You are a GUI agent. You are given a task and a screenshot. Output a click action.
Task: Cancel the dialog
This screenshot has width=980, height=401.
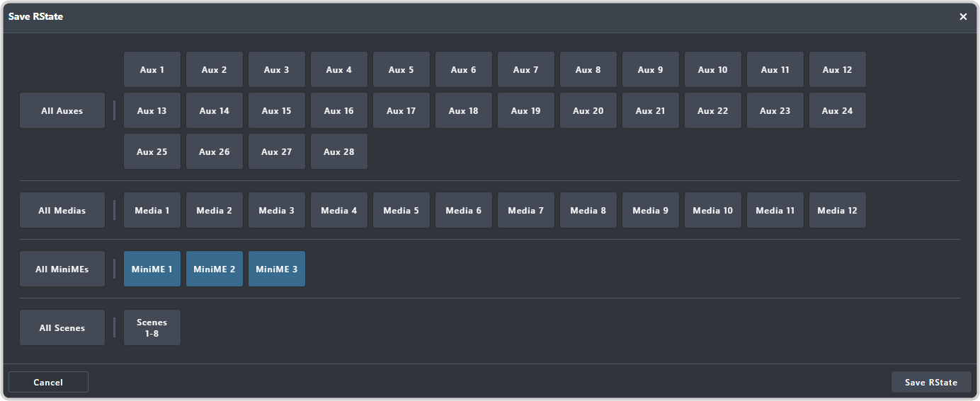(x=48, y=382)
